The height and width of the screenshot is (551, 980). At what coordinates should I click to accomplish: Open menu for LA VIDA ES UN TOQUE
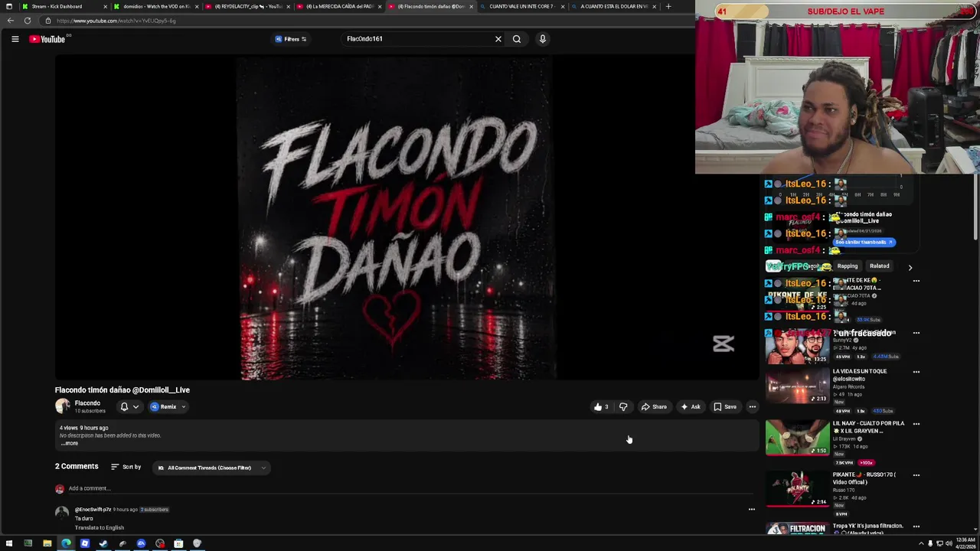(916, 372)
